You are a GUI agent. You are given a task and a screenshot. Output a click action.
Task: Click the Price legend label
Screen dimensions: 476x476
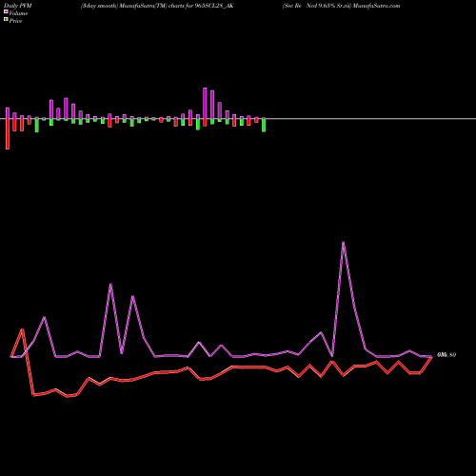coord(15,21)
